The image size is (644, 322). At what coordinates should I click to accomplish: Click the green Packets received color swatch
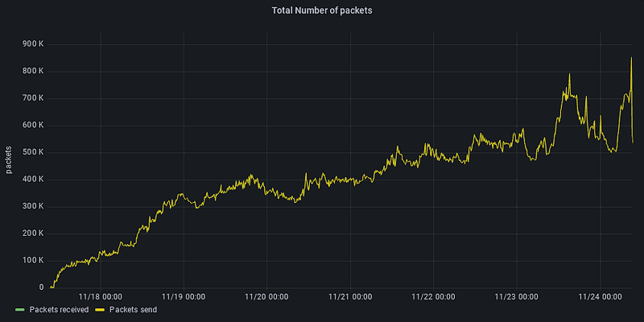coord(20,309)
